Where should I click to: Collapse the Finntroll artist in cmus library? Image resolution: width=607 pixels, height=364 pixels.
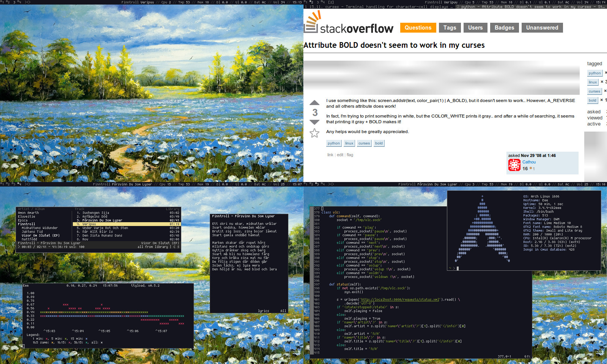[27, 224]
